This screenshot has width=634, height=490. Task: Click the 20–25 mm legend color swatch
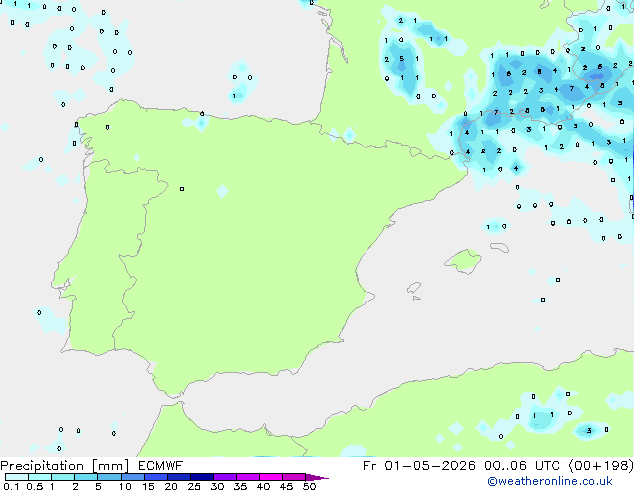click(x=178, y=477)
